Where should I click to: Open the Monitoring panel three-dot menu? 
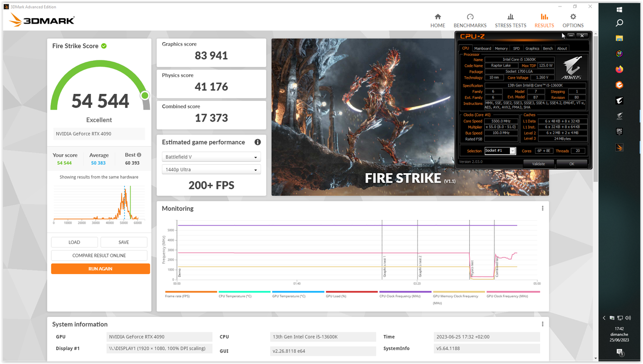(543, 208)
